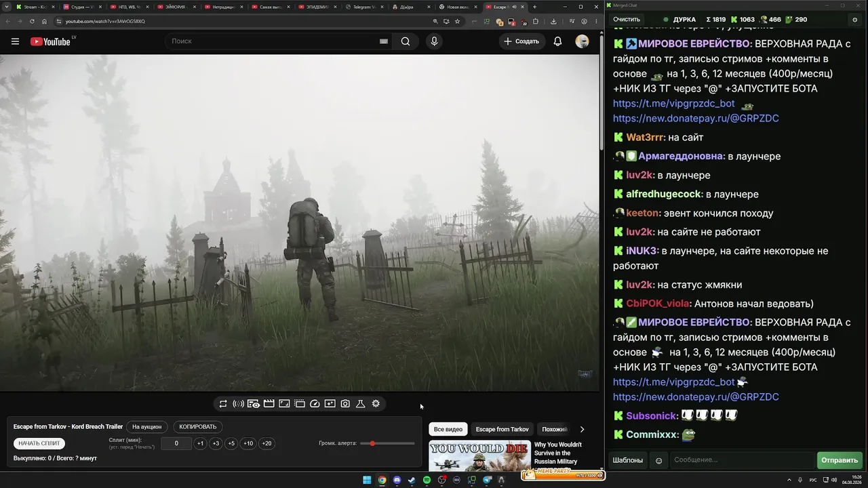The image size is (868, 488).
Task: Switch to the ЭЙФОРИЯ browser tab
Action: (x=176, y=7)
